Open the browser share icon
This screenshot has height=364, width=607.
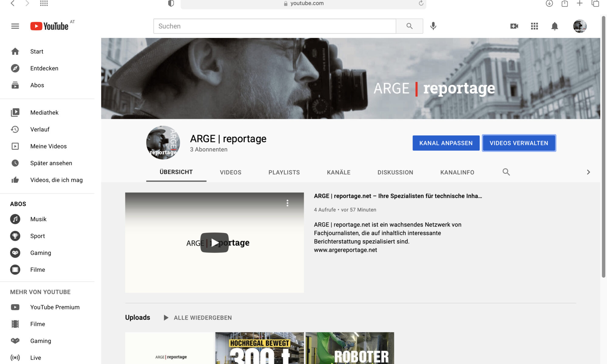coord(565,3)
